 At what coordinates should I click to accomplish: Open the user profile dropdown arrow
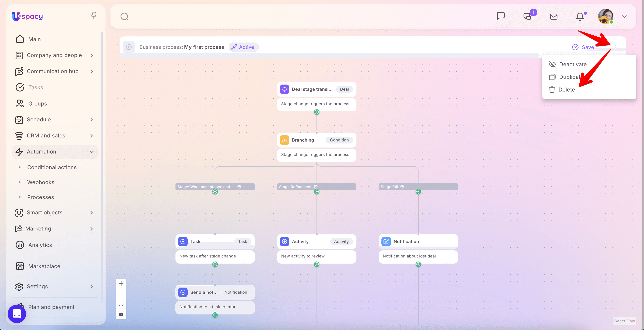pyautogui.click(x=624, y=17)
